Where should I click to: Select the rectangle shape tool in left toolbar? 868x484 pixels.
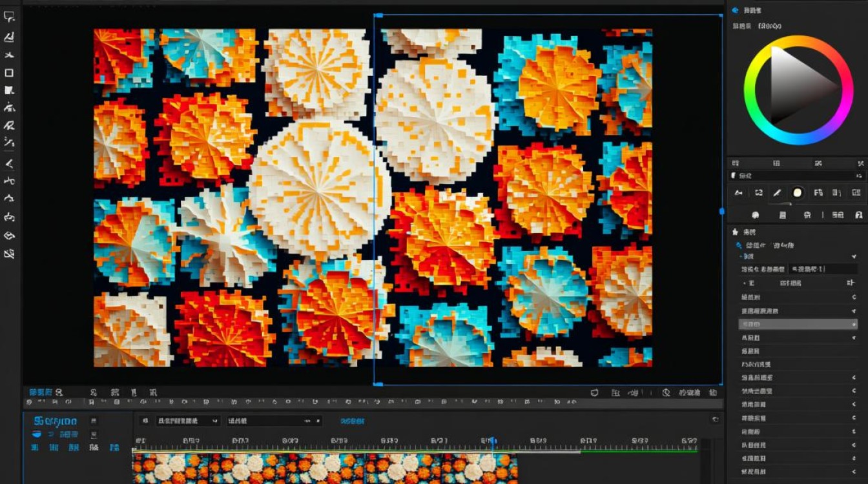(9, 73)
